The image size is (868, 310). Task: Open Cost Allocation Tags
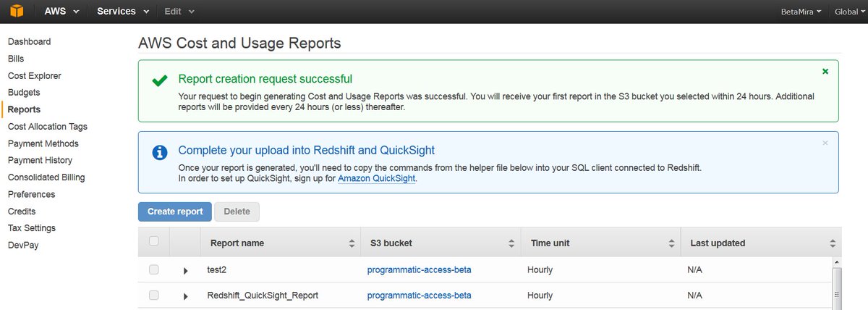pos(48,126)
